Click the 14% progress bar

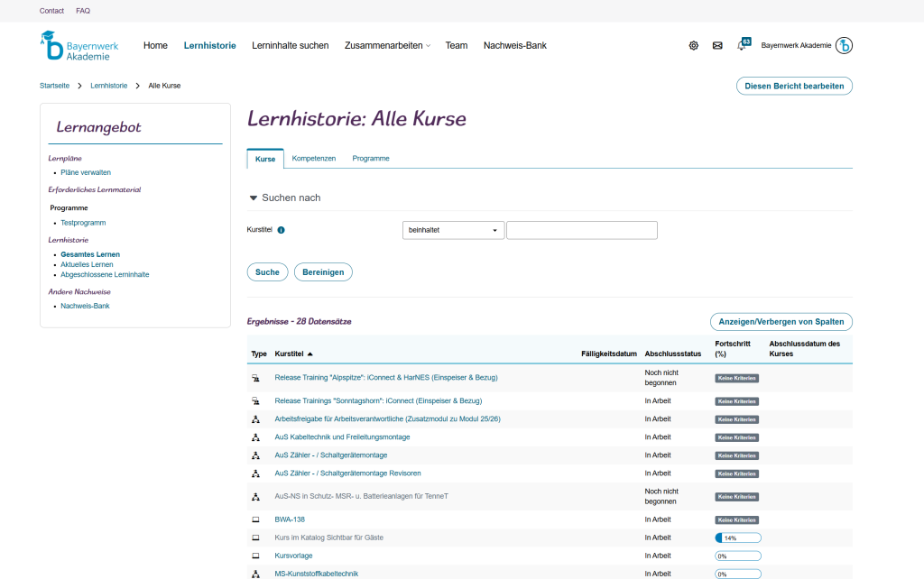pyautogui.click(x=738, y=538)
